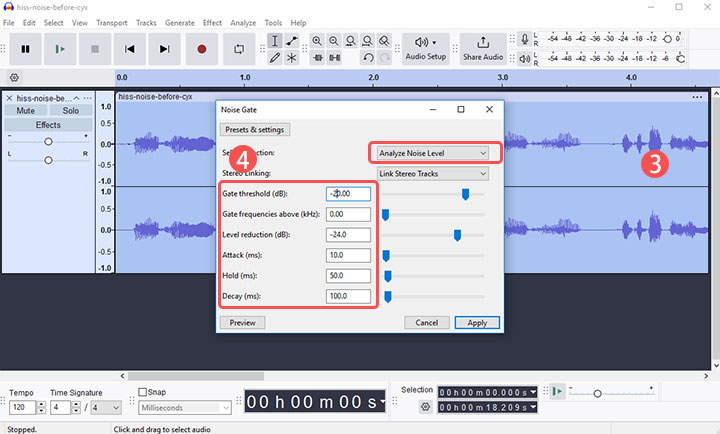Viewport: 720px width, 434px height.
Task: Click the Stop button
Action: [x=95, y=49]
